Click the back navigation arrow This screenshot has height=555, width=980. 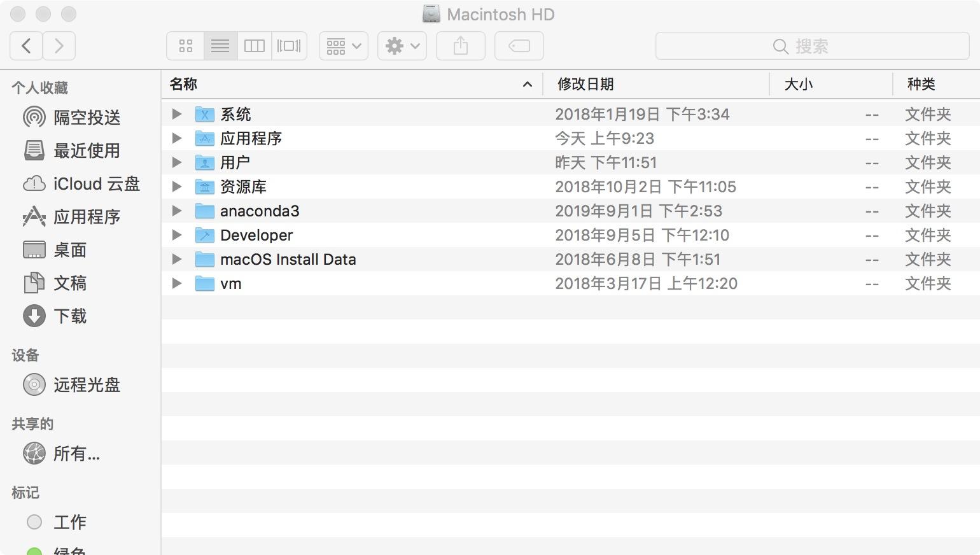25,45
